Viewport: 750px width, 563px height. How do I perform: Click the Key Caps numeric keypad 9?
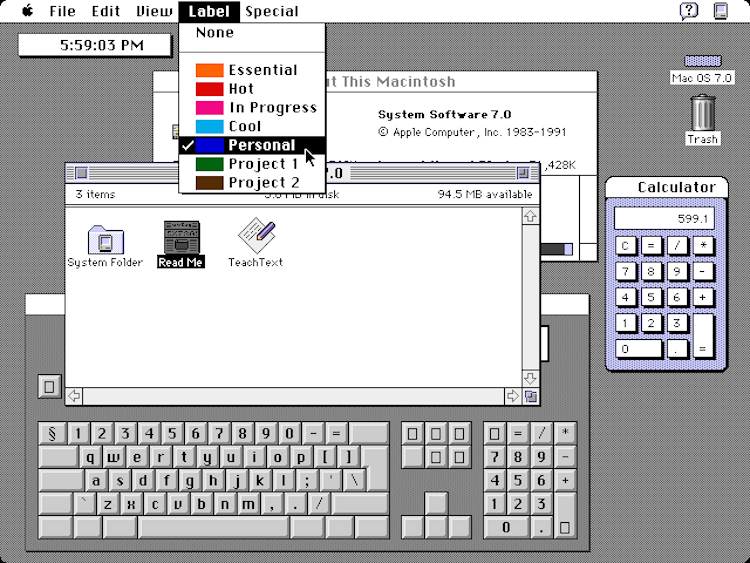pos(541,457)
